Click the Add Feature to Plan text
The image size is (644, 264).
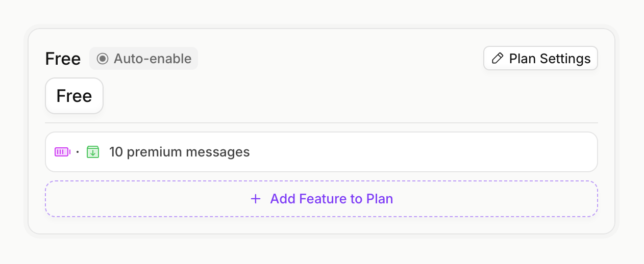[331, 199]
